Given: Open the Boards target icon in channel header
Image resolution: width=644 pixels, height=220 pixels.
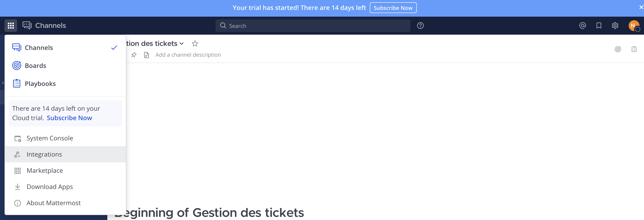Looking at the screenshot, I should [x=618, y=49].
